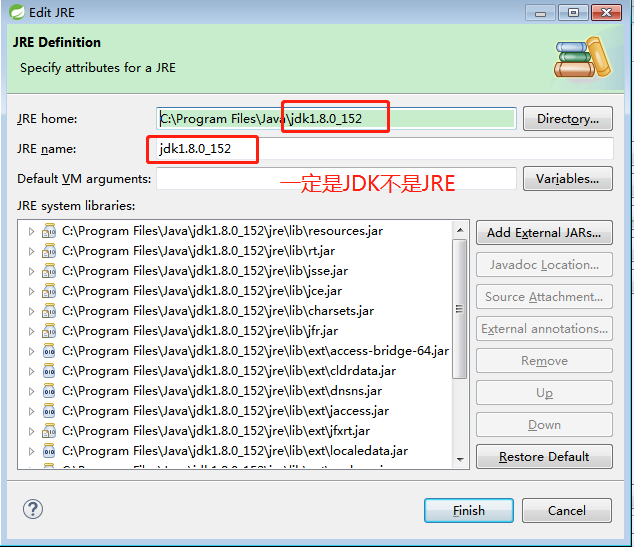Expand the charsets.jar library entry
The image size is (634, 547).
(31, 311)
